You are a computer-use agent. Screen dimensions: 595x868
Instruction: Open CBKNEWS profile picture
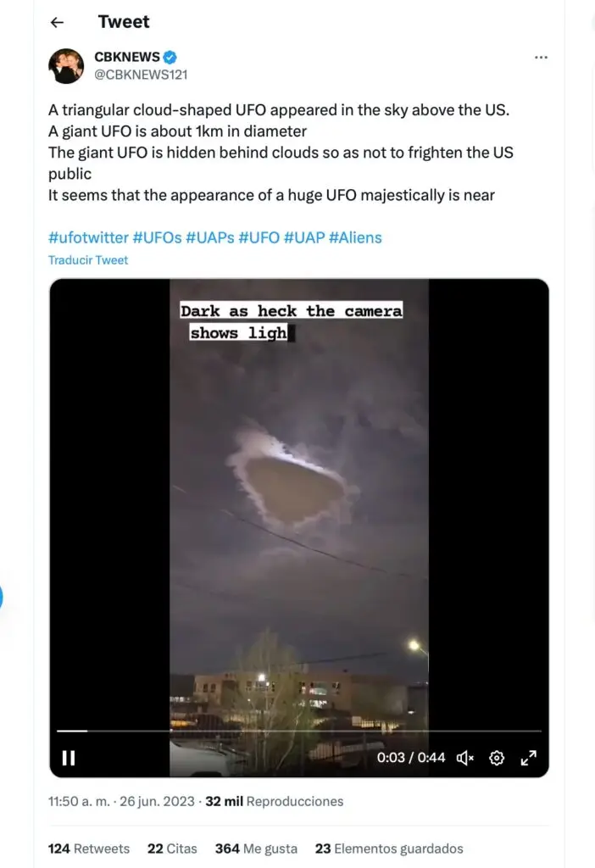click(66, 66)
